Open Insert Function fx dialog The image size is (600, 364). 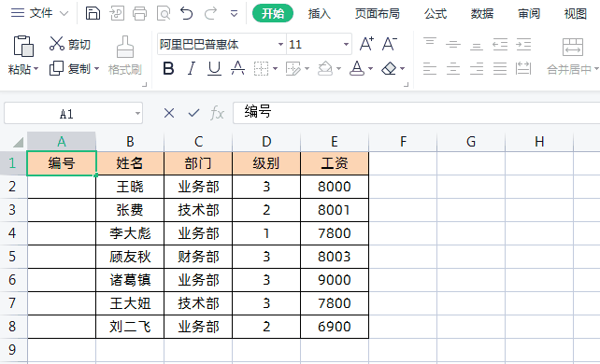click(x=217, y=113)
